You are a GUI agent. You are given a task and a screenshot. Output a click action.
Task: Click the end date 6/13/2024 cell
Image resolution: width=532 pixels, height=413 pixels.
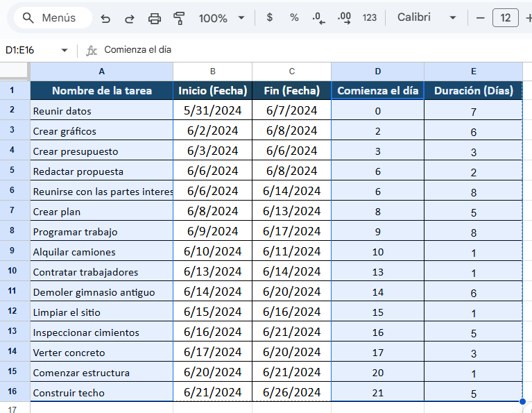[291, 210]
